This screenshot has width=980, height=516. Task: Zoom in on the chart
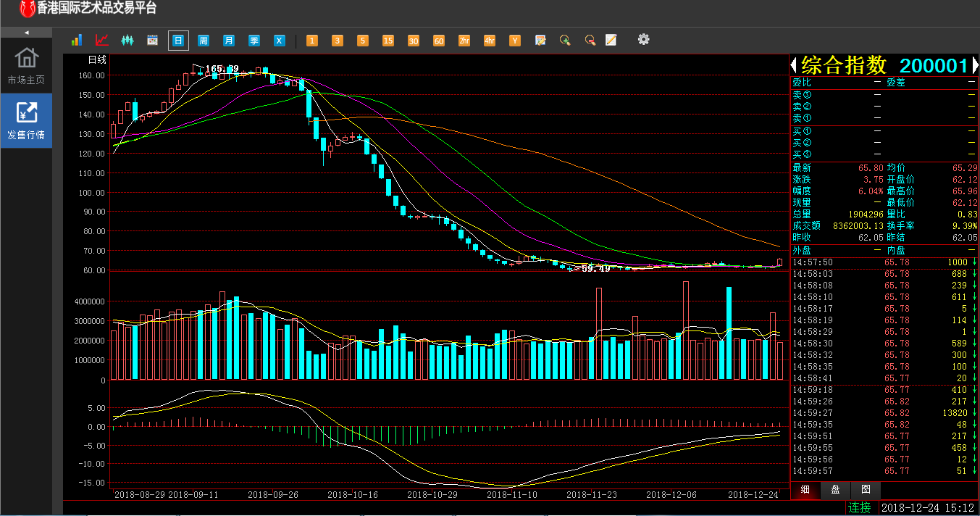tap(565, 41)
